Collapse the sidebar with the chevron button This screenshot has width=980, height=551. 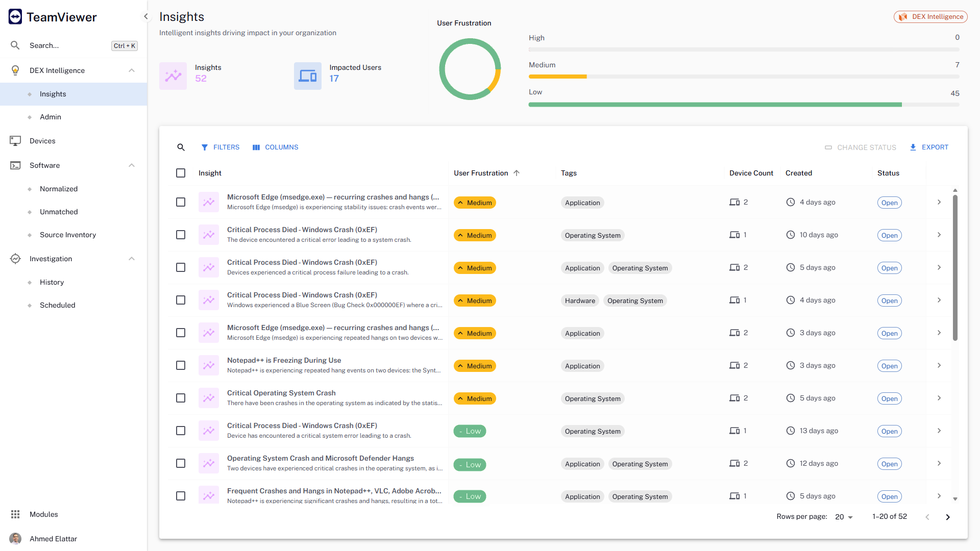pos(146,16)
